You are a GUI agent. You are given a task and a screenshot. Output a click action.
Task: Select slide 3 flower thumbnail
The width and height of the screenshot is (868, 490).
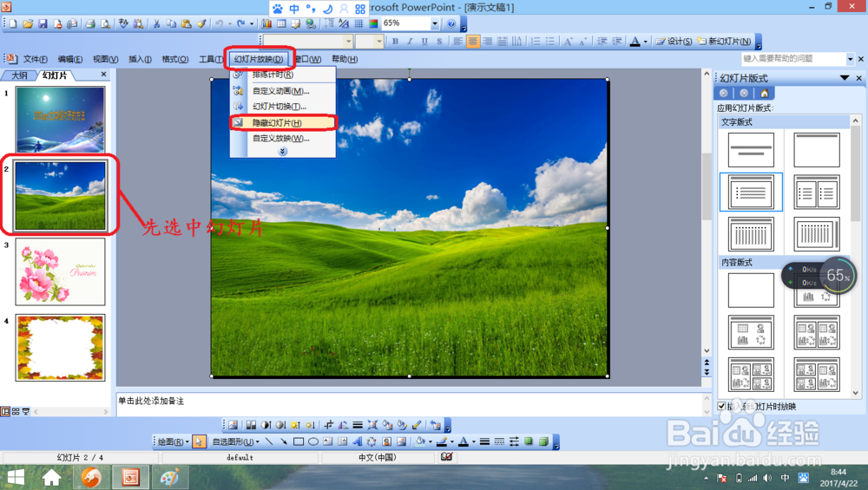tap(61, 271)
